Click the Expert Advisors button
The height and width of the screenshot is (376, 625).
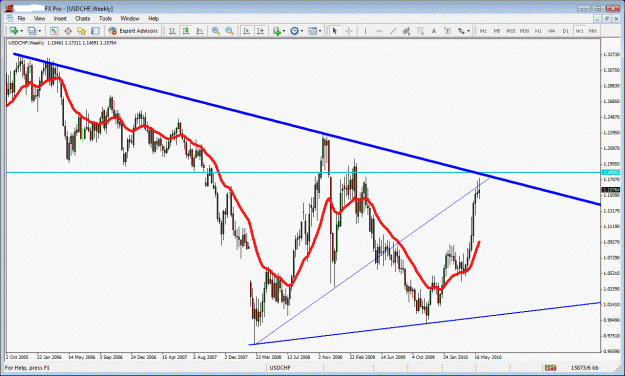pos(133,31)
